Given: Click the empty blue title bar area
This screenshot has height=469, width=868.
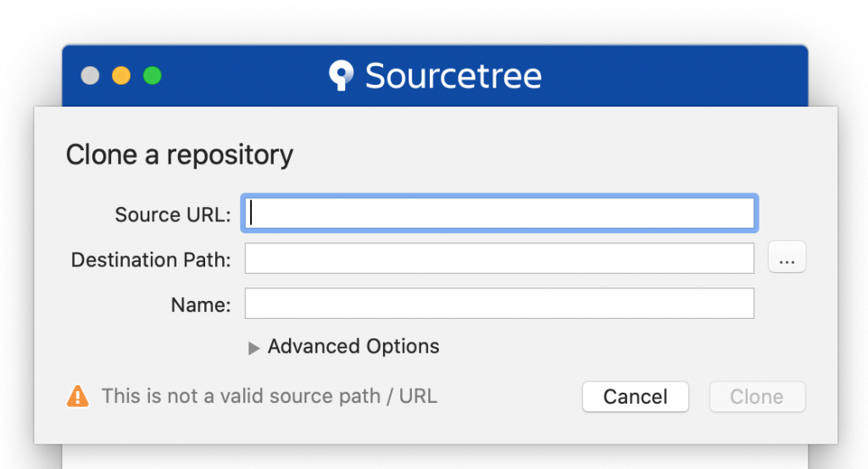Looking at the screenshot, I should click(678, 76).
